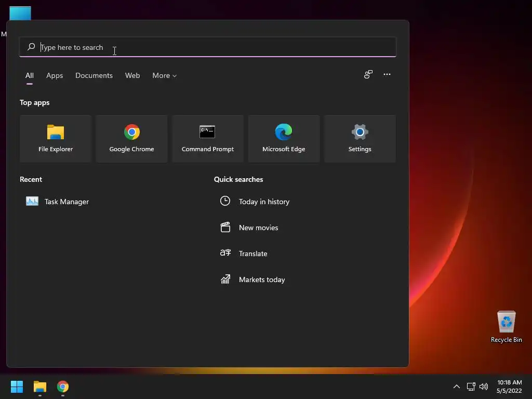This screenshot has width=532, height=399.
Task: Click the network tray icon
Action: pos(471,387)
